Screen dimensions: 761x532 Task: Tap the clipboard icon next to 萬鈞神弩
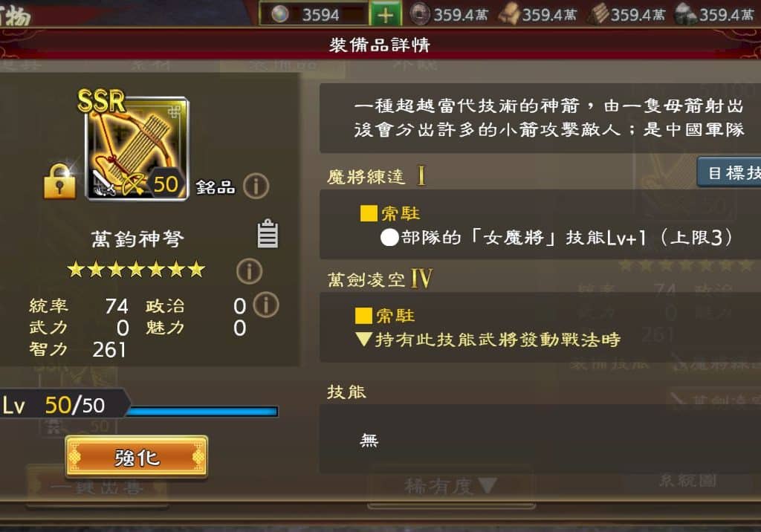[x=268, y=233]
